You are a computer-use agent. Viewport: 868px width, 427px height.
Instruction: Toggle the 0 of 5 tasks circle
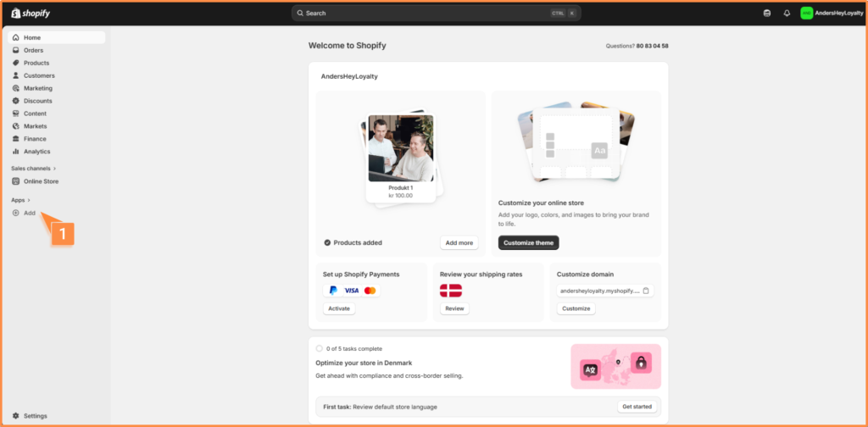pyautogui.click(x=320, y=348)
